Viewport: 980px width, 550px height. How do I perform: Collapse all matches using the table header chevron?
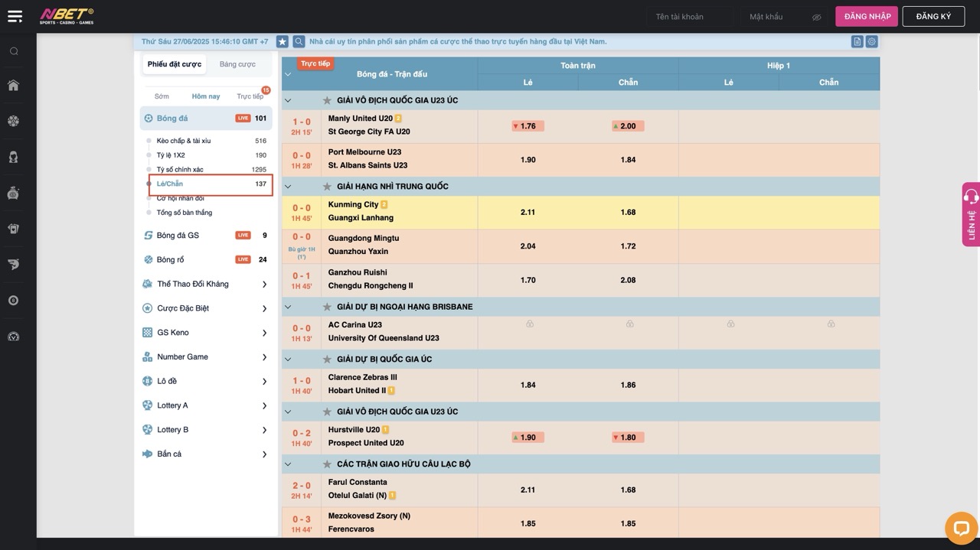point(288,74)
